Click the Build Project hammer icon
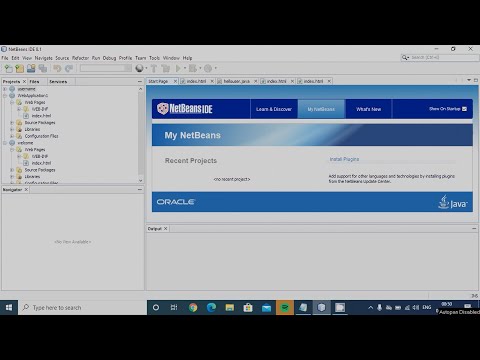The width and height of the screenshot is (480, 360). 154,69
